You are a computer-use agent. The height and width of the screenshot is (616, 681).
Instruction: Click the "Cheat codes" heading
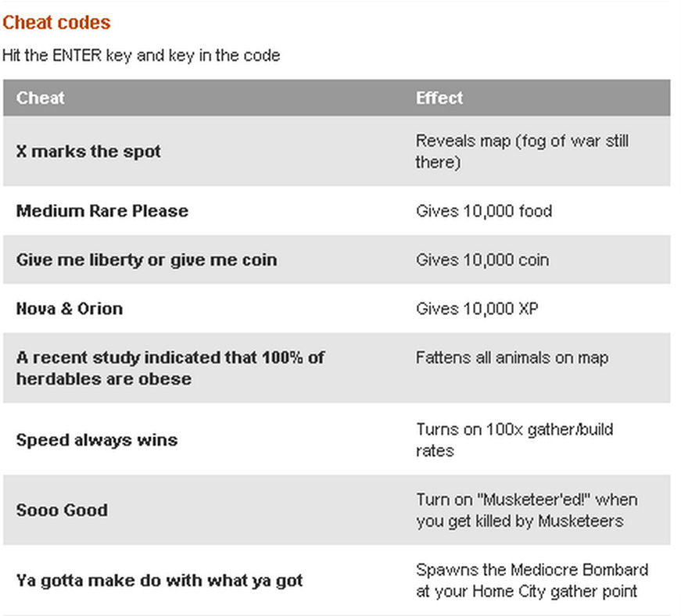click(x=57, y=23)
